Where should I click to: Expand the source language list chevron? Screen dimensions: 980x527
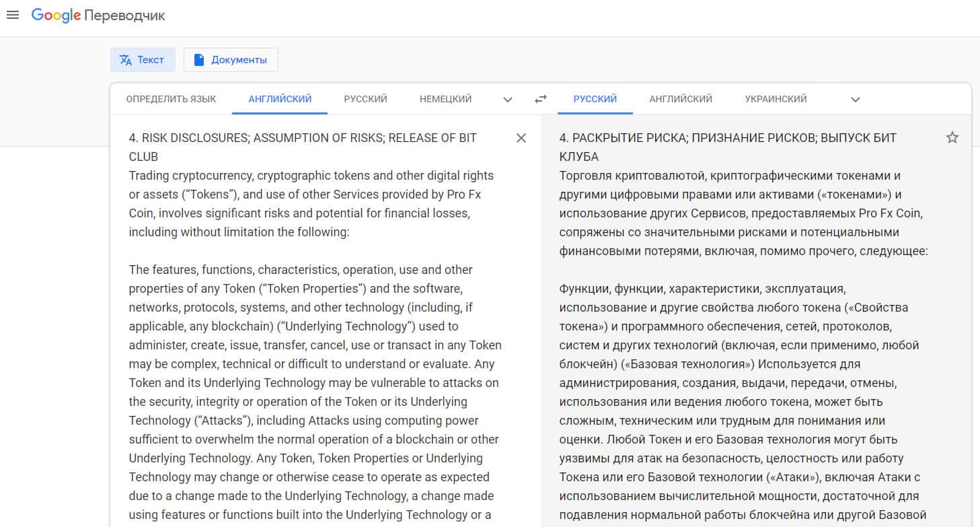(508, 100)
